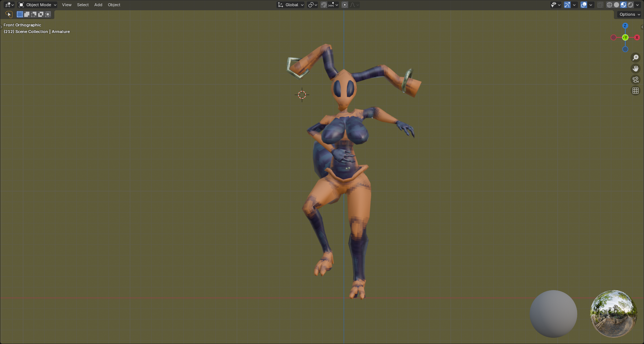
Task: Switch to Solid viewport shading
Action: [616, 5]
